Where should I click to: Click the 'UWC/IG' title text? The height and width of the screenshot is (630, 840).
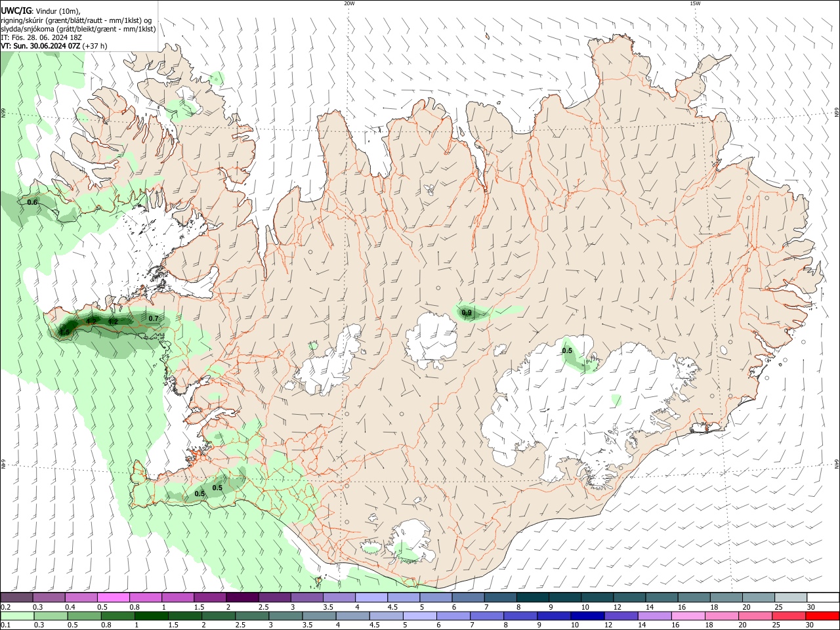[16, 11]
